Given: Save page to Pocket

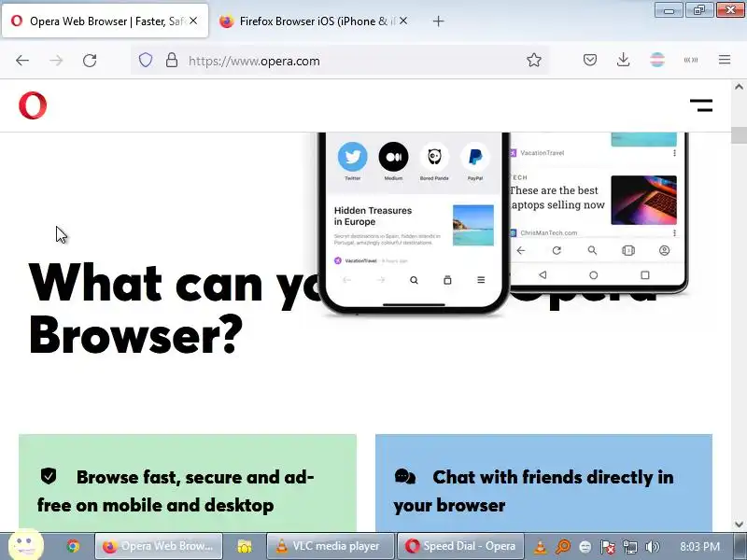Looking at the screenshot, I should point(590,60).
